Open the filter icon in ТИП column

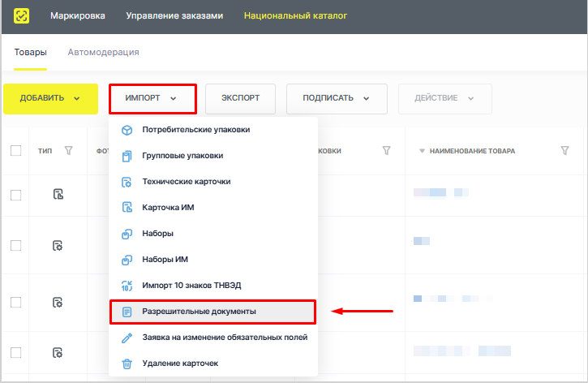point(69,151)
